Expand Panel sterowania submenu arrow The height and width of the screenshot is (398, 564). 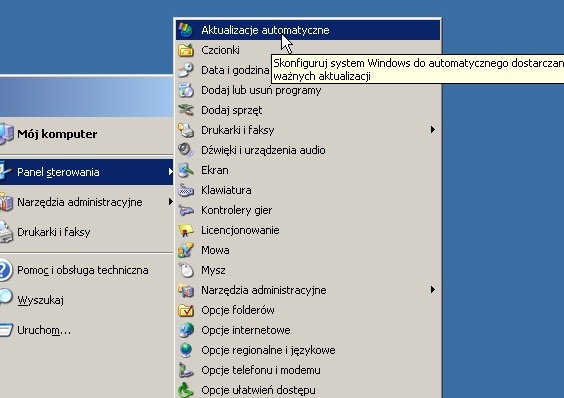170,172
